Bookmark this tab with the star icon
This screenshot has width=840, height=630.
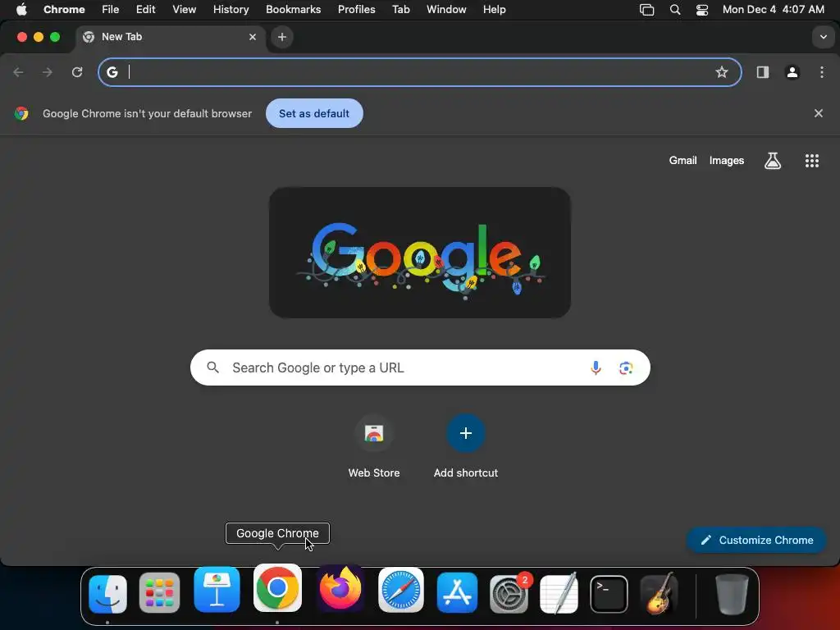click(722, 72)
